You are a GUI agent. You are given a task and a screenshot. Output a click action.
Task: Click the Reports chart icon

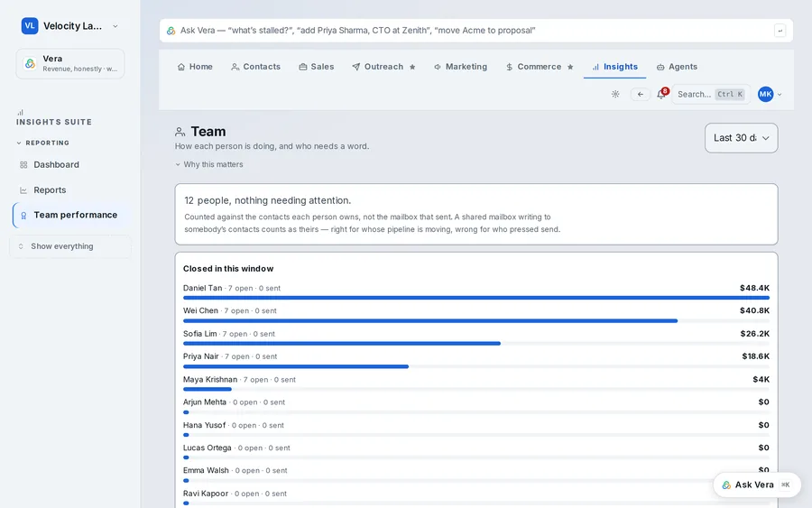tap(23, 190)
